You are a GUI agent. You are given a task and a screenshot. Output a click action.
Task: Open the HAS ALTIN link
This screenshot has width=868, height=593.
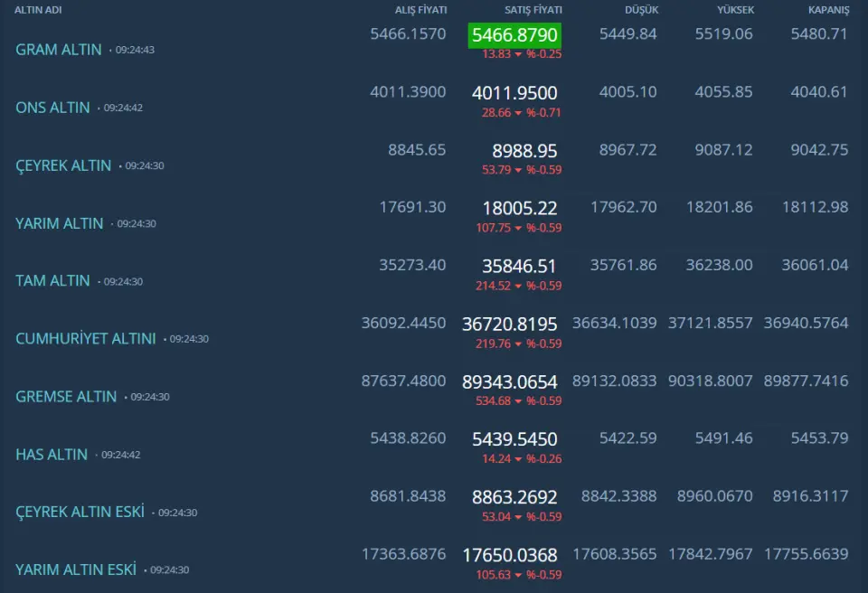point(52,455)
